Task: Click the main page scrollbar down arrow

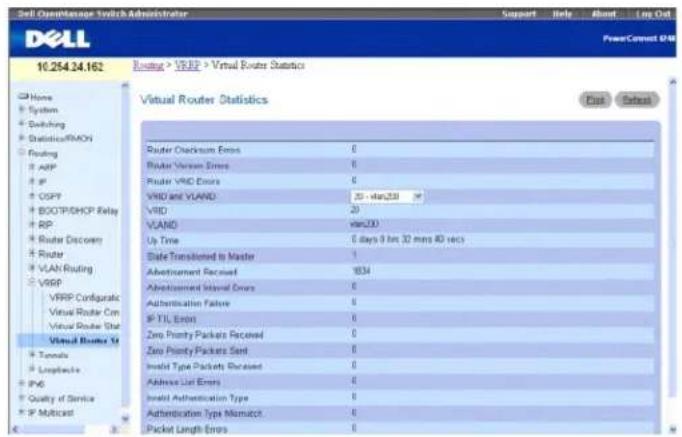Action: click(673, 429)
